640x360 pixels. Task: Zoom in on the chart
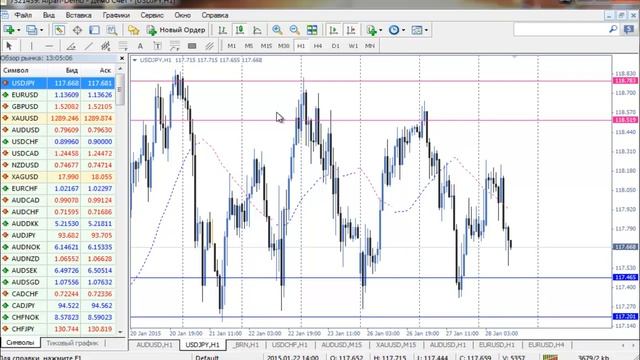[277, 30]
